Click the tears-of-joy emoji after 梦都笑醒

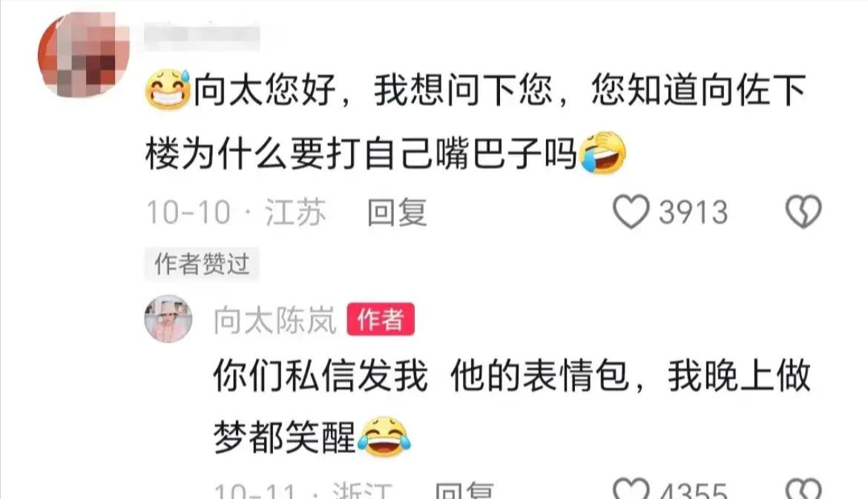coord(383,437)
